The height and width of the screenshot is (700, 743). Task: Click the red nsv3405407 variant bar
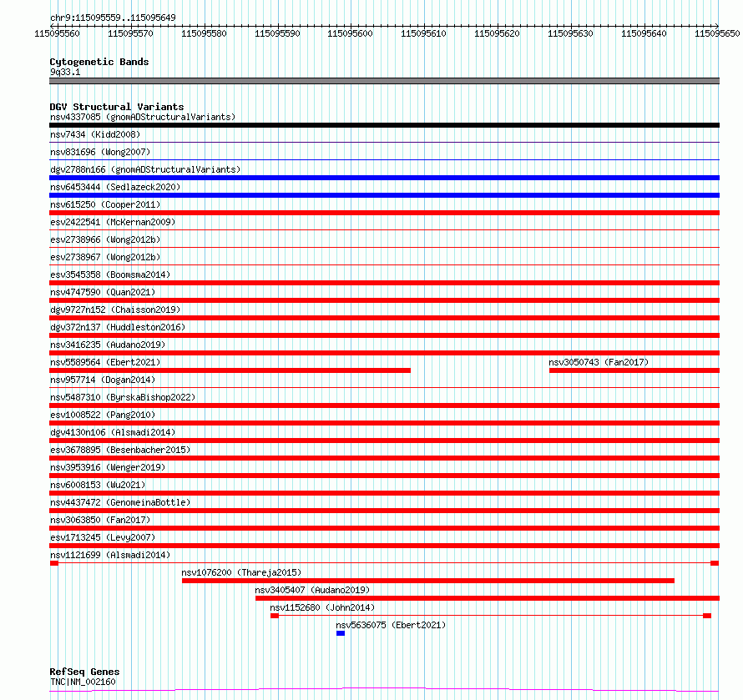[x=488, y=598]
